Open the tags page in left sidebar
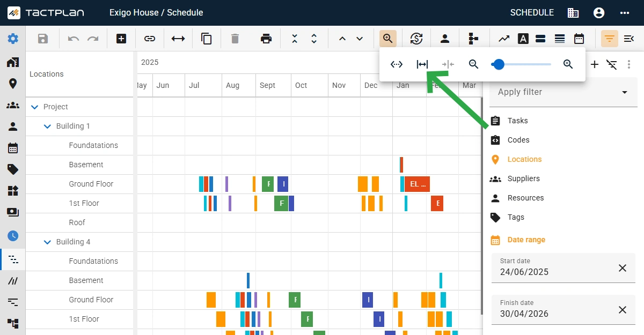 point(13,169)
